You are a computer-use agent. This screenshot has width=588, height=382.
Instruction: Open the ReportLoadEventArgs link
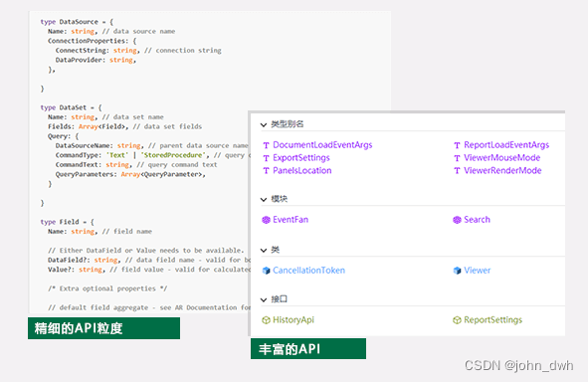click(506, 145)
